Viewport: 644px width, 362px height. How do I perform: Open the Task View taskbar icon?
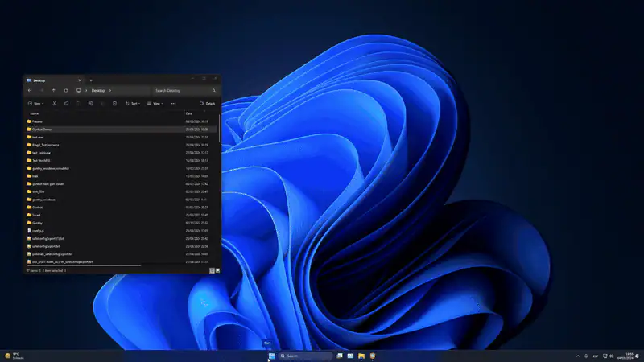[339, 356]
